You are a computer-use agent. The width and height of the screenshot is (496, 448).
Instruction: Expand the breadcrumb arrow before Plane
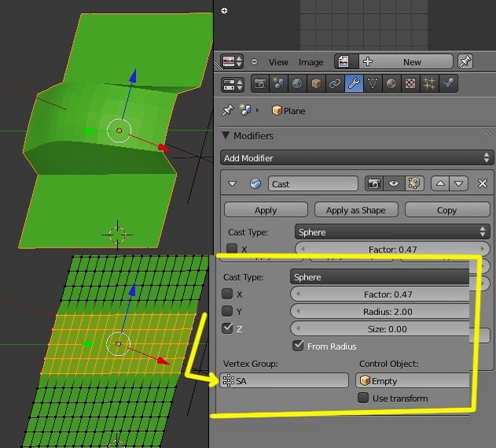258,110
